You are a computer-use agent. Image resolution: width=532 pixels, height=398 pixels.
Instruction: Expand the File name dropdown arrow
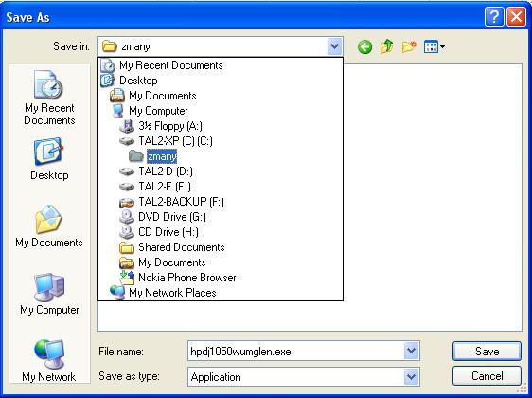(412, 351)
